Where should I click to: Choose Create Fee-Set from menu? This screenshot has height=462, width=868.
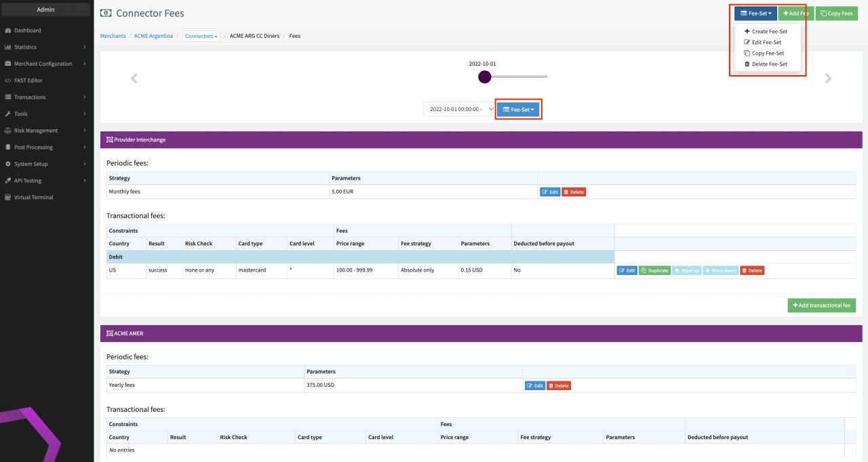pos(769,31)
